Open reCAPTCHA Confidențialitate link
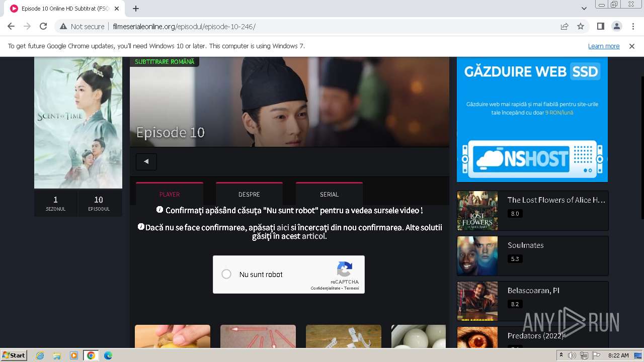The image size is (644, 362). tap(325, 288)
